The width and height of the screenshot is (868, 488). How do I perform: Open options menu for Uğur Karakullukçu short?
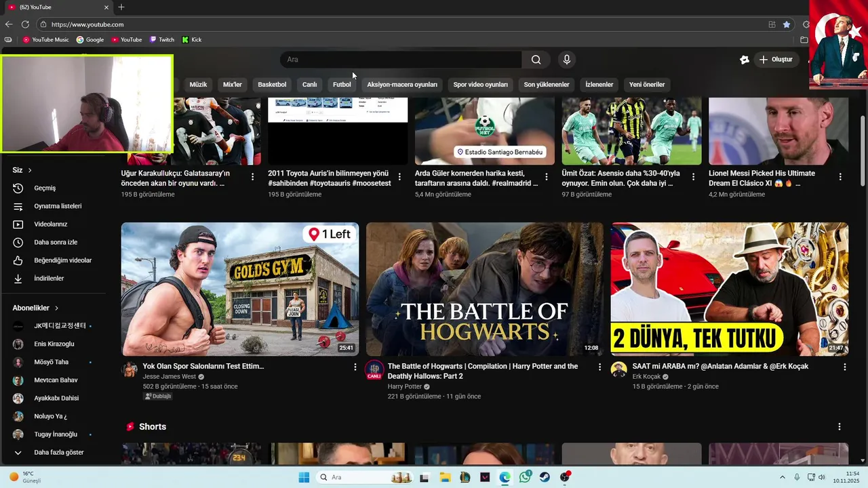coord(253,176)
